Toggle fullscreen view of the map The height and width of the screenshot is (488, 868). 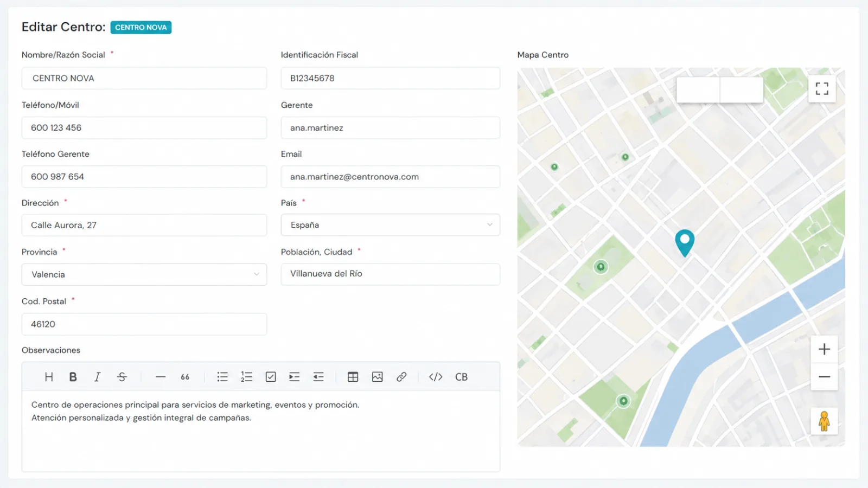pyautogui.click(x=822, y=88)
